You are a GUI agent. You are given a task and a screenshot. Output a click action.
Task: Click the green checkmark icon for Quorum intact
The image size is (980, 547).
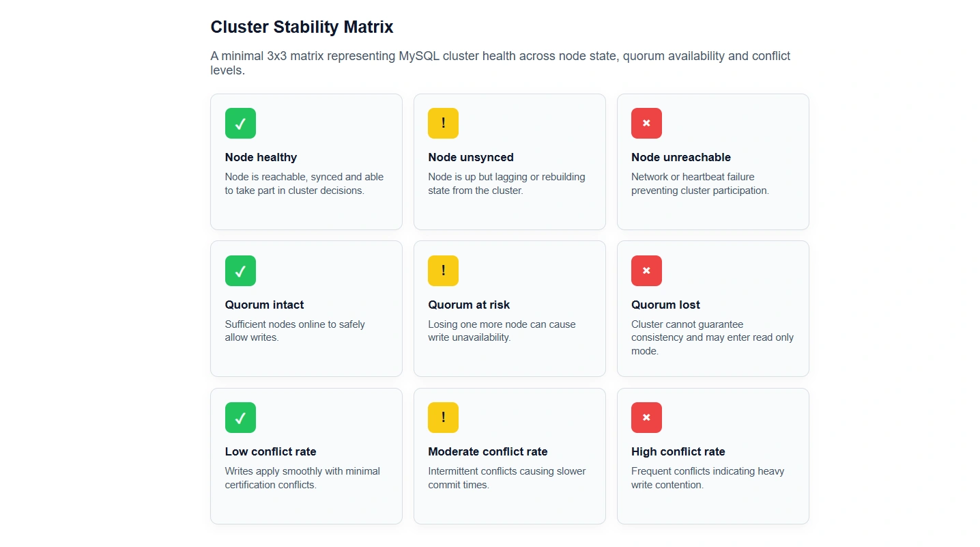(x=240, y=271)
